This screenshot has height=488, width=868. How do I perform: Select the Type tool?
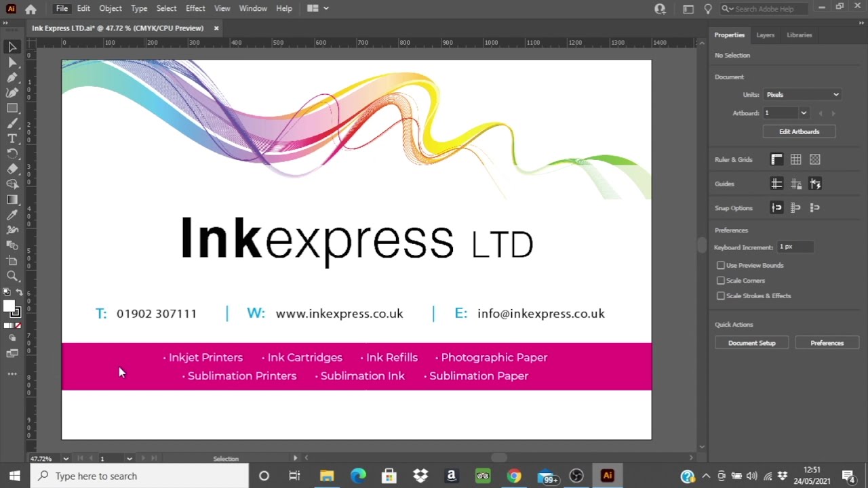pyautogui.click(x=12, y=138)
